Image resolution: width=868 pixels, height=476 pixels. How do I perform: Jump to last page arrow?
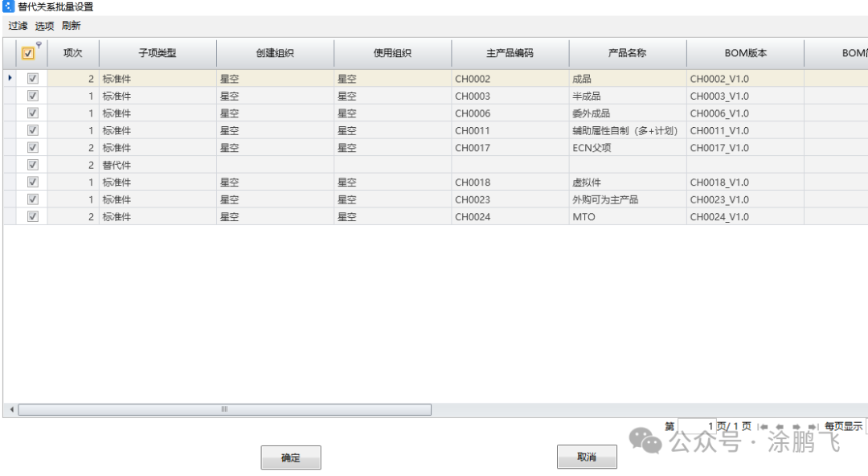tap(811, 426)
